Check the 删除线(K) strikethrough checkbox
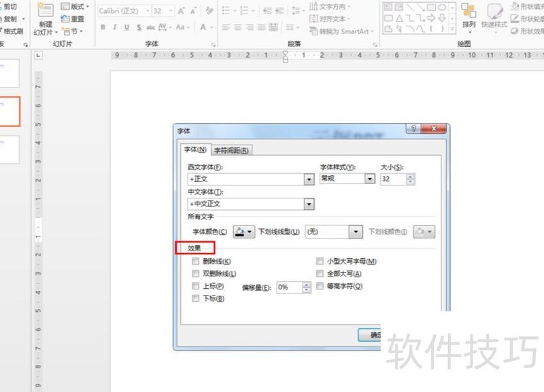Screen dimensions: 544x392 (x=196, y=261)
